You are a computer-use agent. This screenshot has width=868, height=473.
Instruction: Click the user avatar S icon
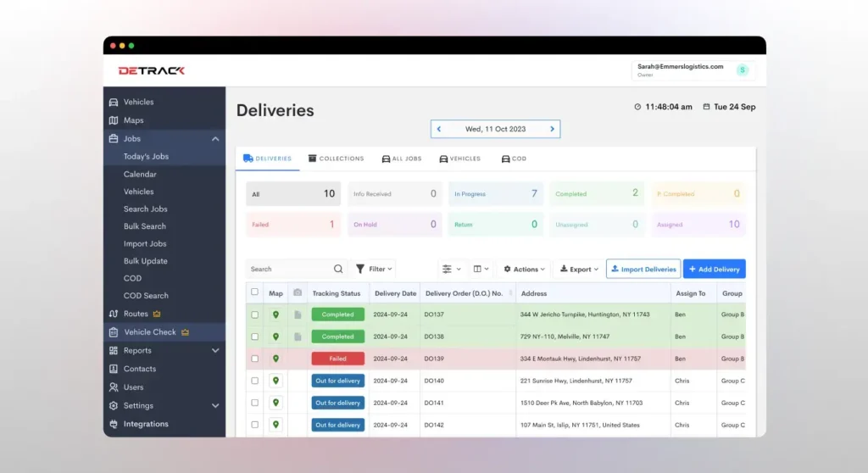743,70
